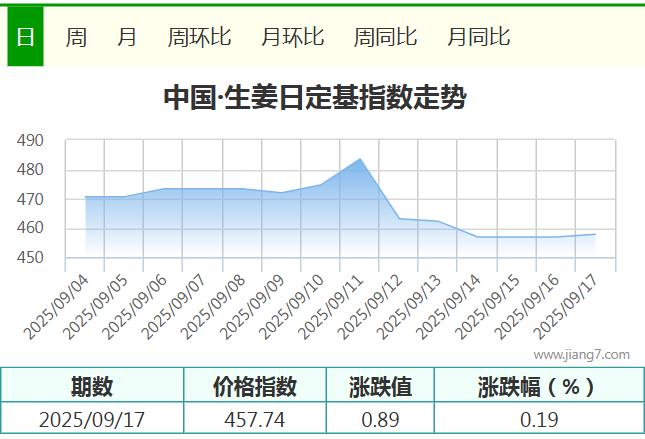Click the 2025/09/17 x-axis date label
645x439 pixels.
tap(566, 307)
